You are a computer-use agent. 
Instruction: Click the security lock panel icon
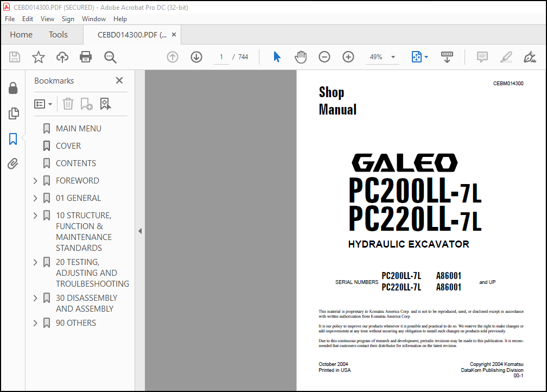click(x=13, y=88)
